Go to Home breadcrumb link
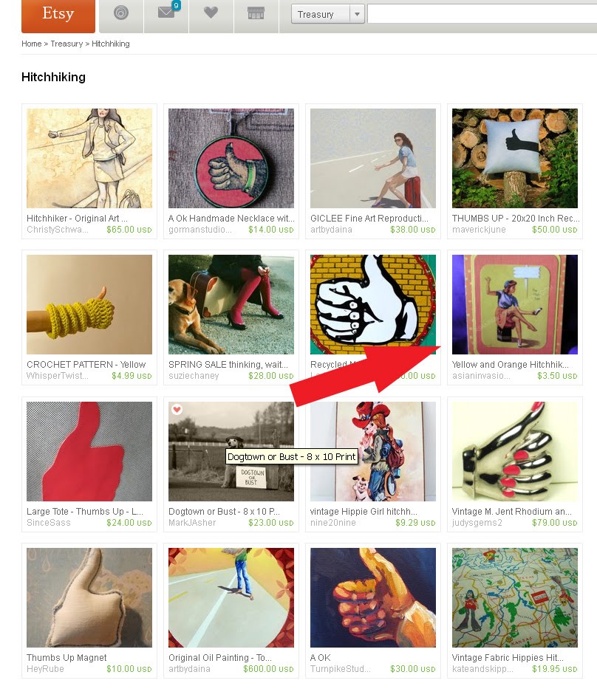597x700 pixels. [31, 44]
